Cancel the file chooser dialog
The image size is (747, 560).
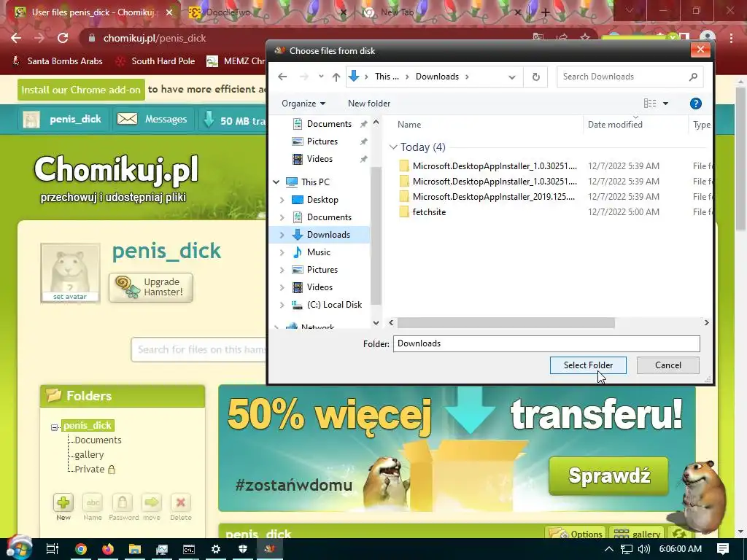pyautogui.click(x=668, y=365)
